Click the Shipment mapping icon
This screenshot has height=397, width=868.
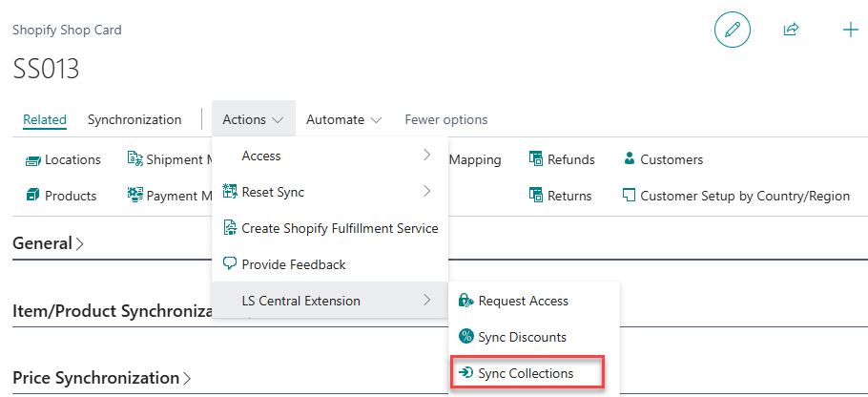tap(135, 159)
